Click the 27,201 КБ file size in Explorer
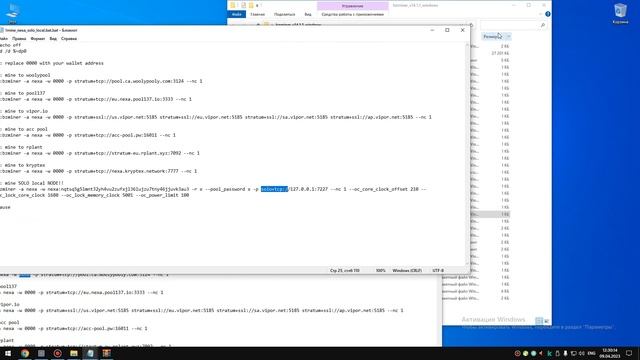Viewport: 640px width, 360px height. click(x=500, y=53)
